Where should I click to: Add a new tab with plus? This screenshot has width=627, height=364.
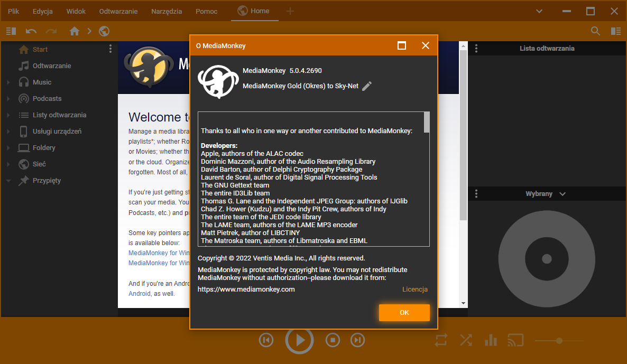coord(290,11)
